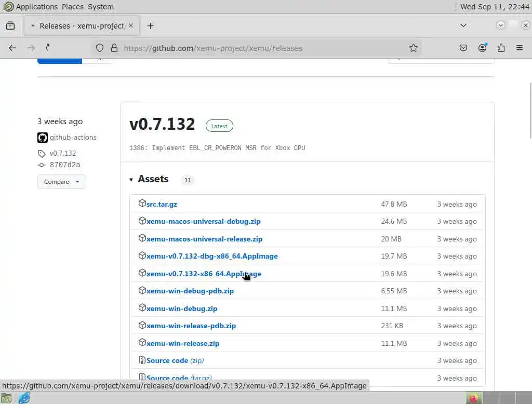Viewport: 532px width, 404px height.
Task: Open the list all tabs dropdown
Action: 463,25
